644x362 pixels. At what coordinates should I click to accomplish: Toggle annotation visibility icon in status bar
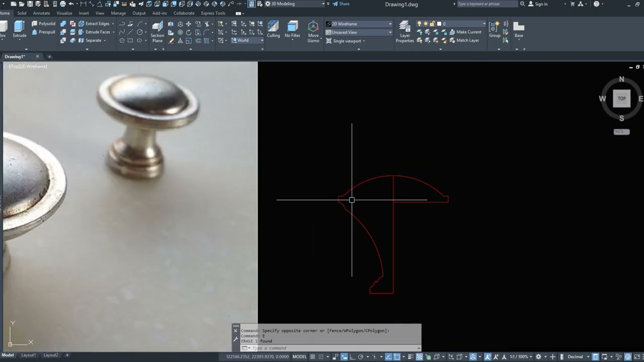(x=488, y=357)
